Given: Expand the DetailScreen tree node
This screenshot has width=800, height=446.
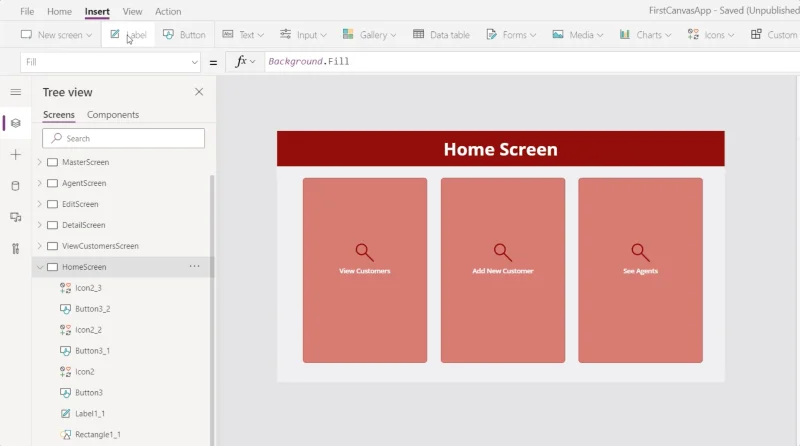Looking at the screenshot, I should 40,225.
